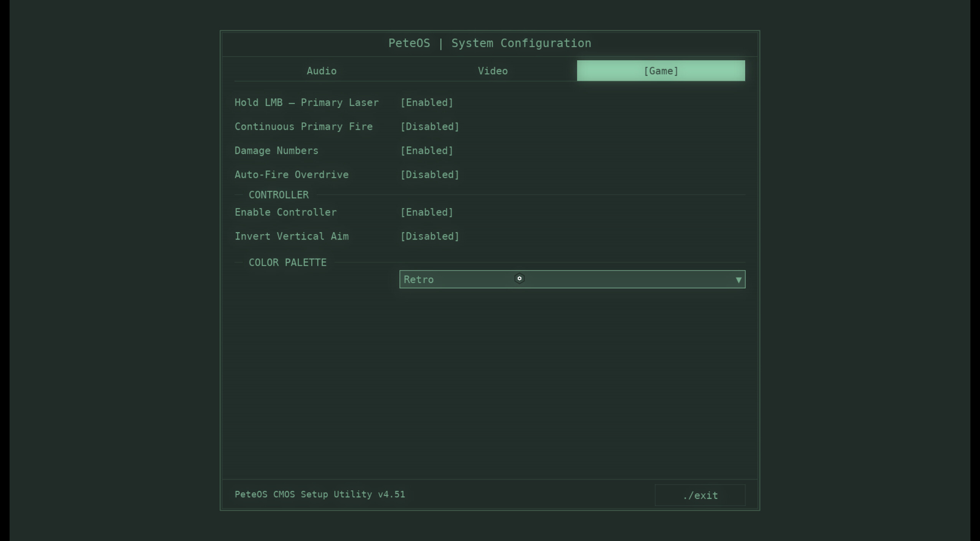Disable Damage Numbers option
Screen dimensions: 980x541
coord(427,151)
